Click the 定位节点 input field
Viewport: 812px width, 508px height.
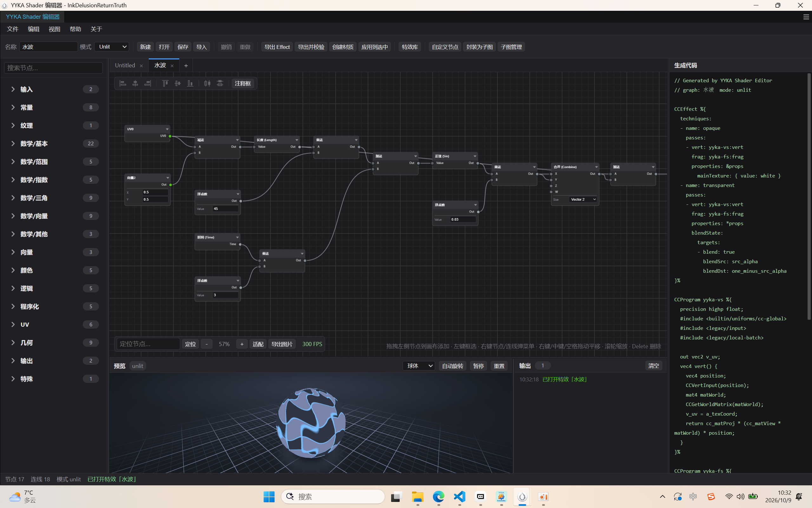click(148, 344)
